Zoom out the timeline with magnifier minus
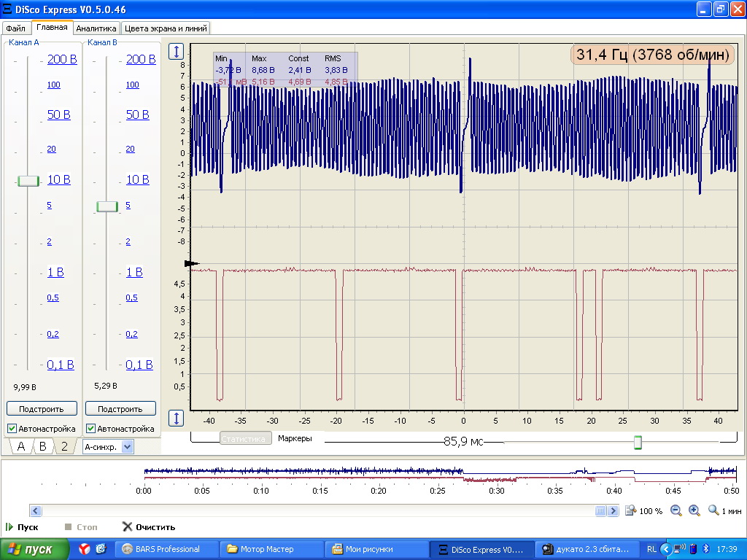Image resolution: width=747 pixels, height=560 pixels. coord(676,511)
